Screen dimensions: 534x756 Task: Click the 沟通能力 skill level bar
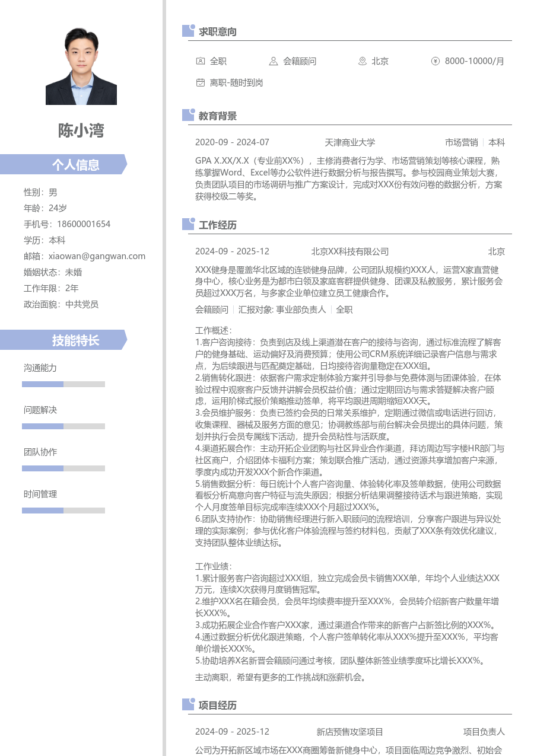(x=63, y=384)
